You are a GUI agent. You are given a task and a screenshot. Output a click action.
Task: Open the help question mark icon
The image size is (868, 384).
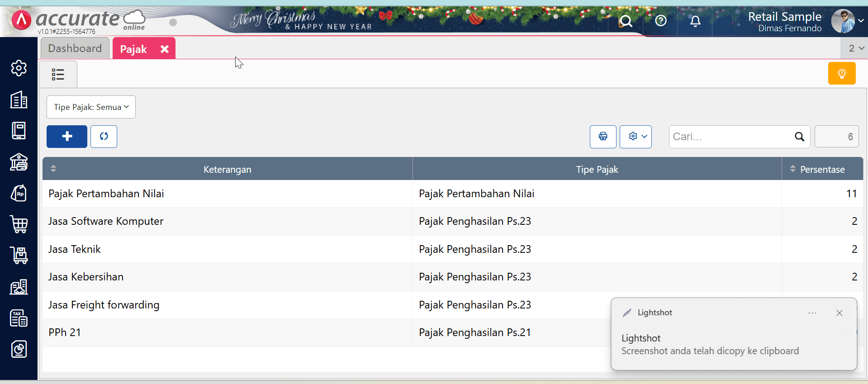(661, 20)
